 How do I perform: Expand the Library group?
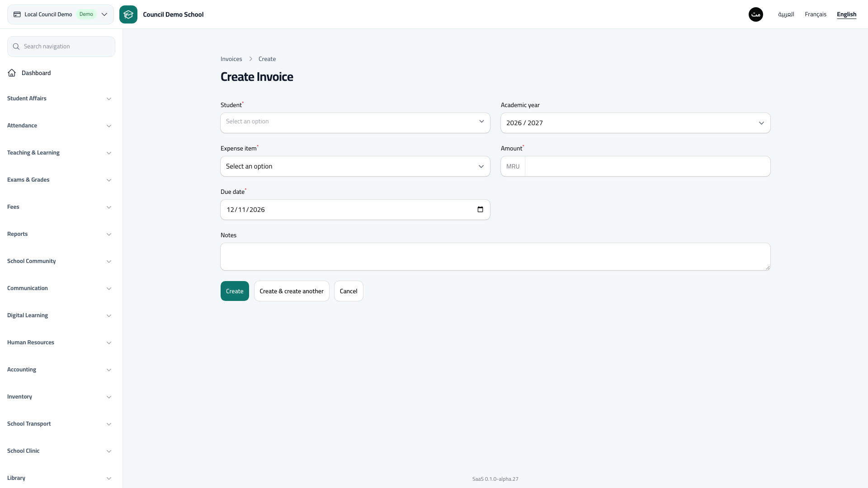(x=59, y=478)
